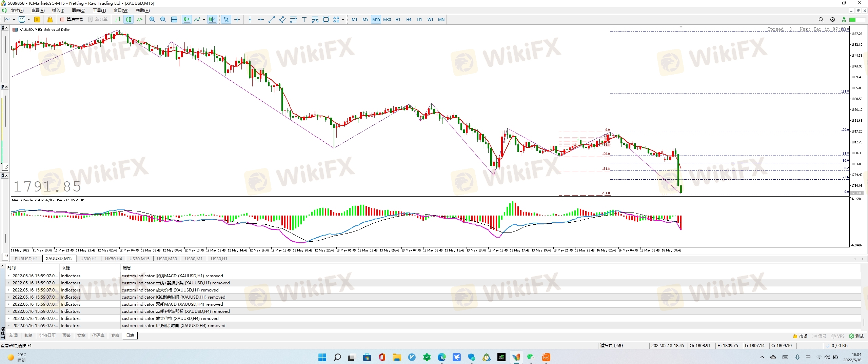Expand objects shapes dropdown arrow
This screenshot has height=364, width=868.
343,20
